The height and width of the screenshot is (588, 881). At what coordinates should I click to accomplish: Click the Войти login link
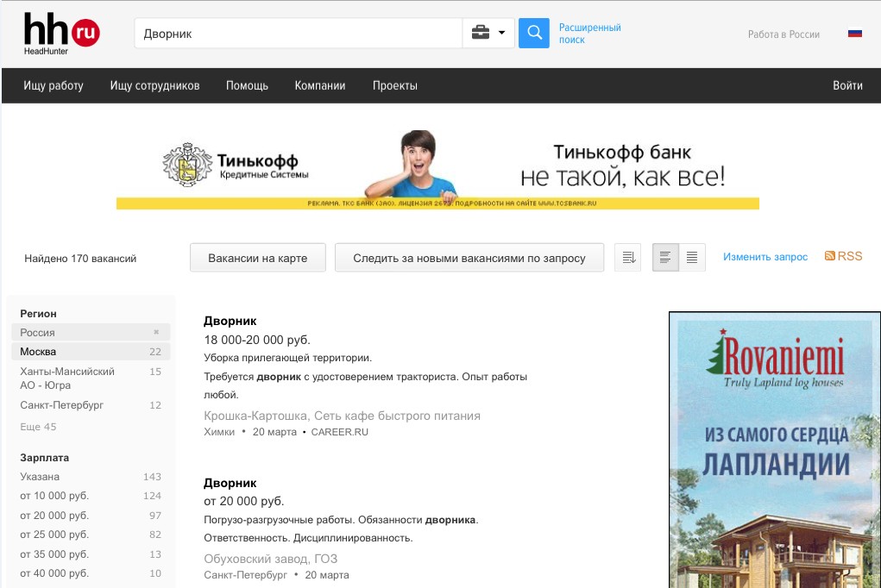point(847,85)
